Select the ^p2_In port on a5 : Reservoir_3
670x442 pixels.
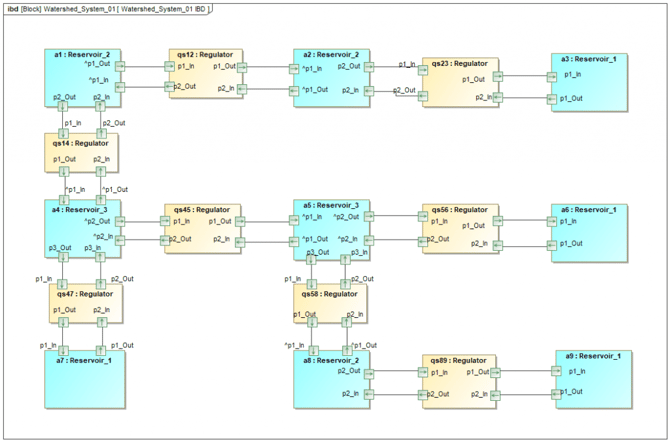coord(369,241)
